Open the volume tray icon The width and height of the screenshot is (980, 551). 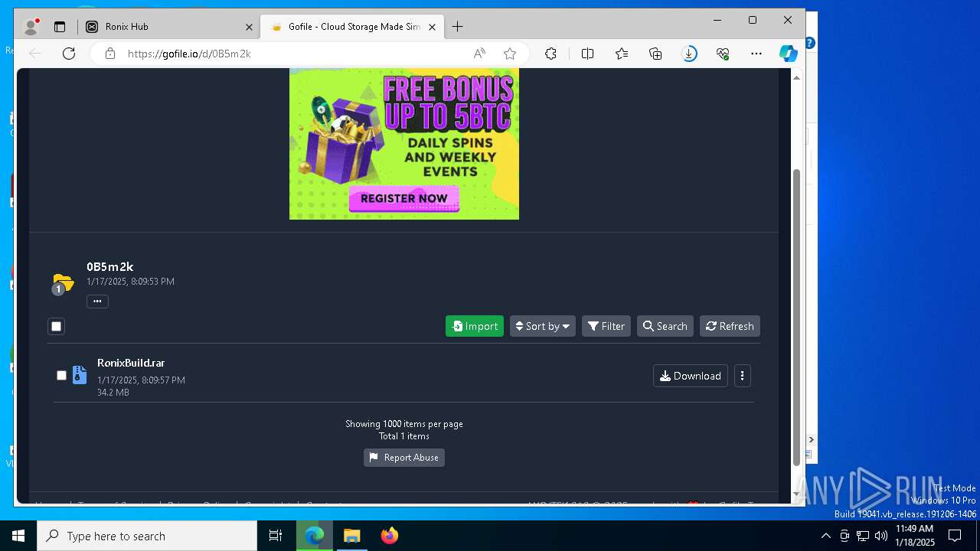click(x=880, y=536)
